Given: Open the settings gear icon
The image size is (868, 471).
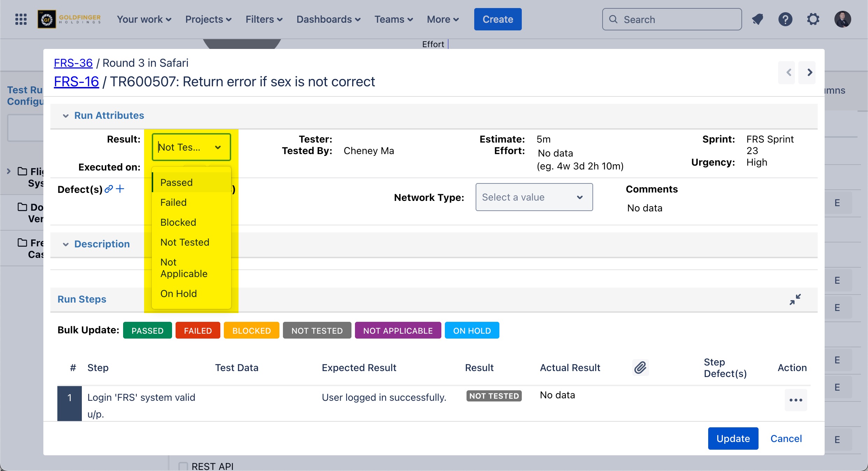Looking at the screenshot, I should 813,19.
